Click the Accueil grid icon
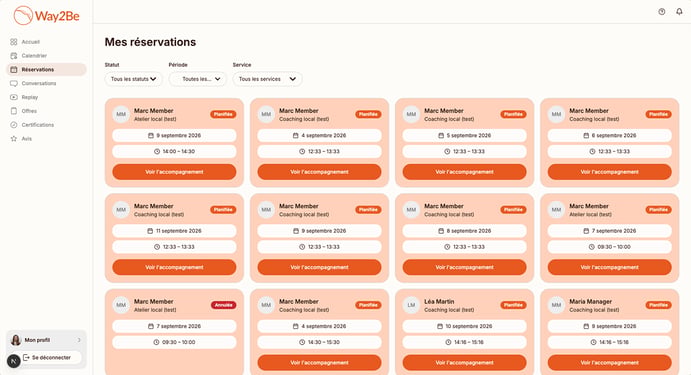Viewport: 691px width, 375px height. pos(14,42)
